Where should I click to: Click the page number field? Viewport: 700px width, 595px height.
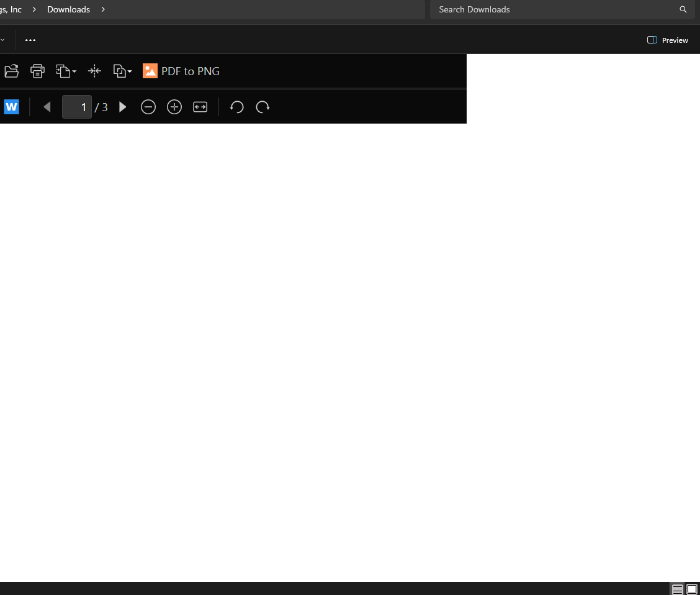pos(77,107)
